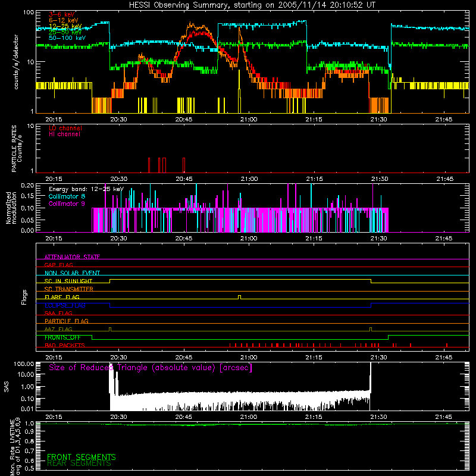
Task: Click the last BAD_PACKETS tick after 21:45
Action: pyautogui.click(x=447, y=345)
